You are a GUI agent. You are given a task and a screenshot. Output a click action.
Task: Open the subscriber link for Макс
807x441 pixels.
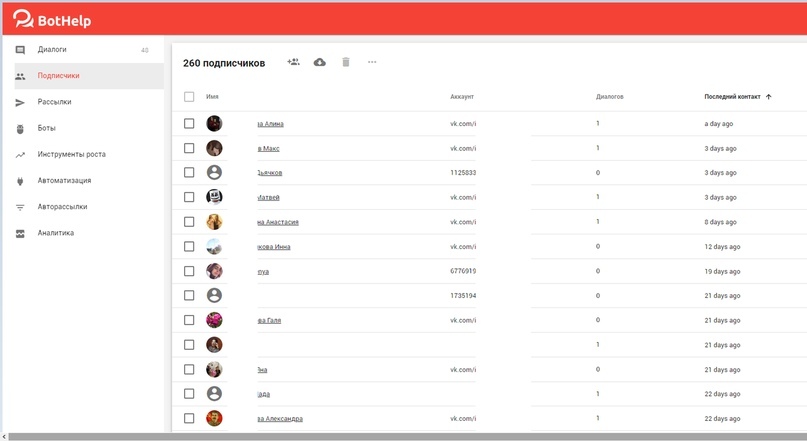(x=269, y=148)
